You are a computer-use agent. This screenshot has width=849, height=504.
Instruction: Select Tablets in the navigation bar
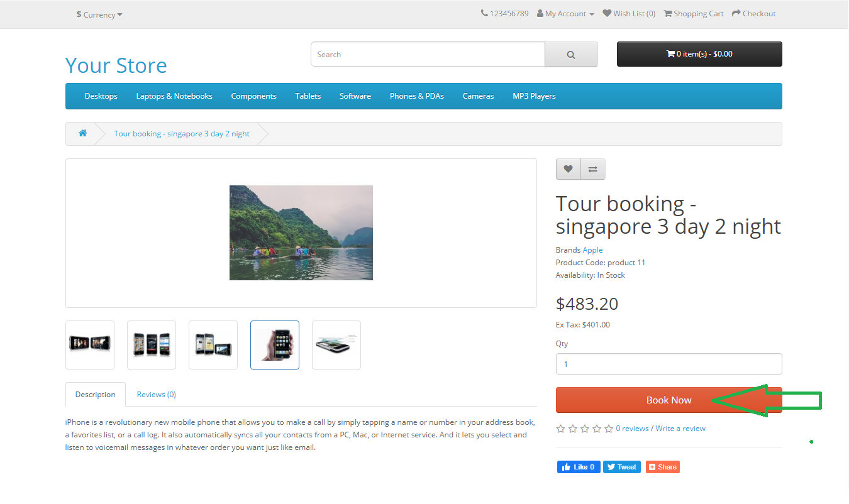[x=308, y=96]
